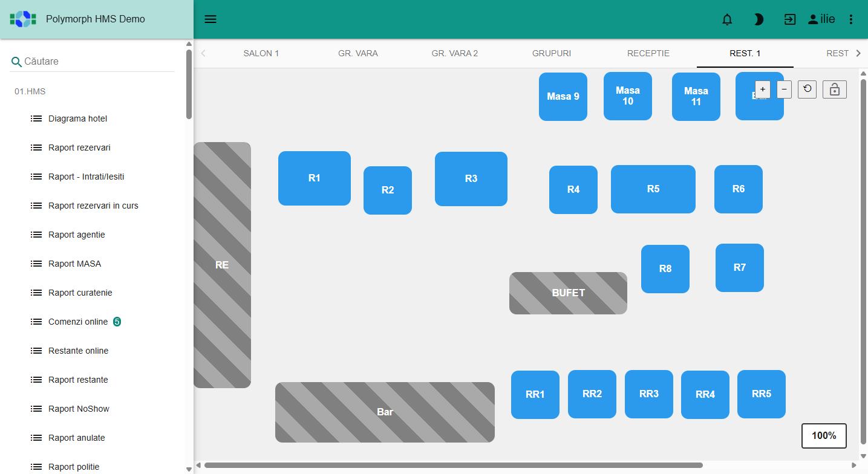Open the hamburger menu in the top bar
This screenshot has width=868, height=474.
(210, 19)
